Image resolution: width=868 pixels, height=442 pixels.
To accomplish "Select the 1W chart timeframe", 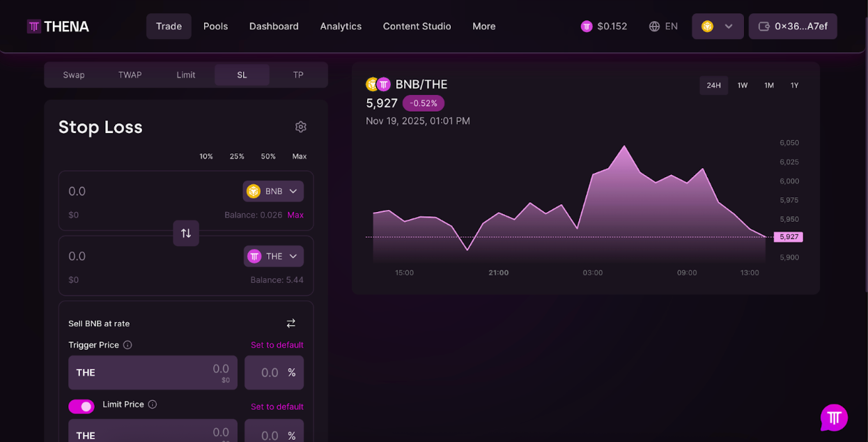I will pyautogui.click(x=742, y=85).
